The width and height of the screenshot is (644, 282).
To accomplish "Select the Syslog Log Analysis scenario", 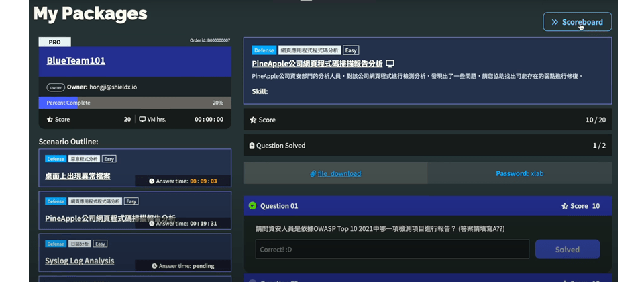I will click(79, 261).
